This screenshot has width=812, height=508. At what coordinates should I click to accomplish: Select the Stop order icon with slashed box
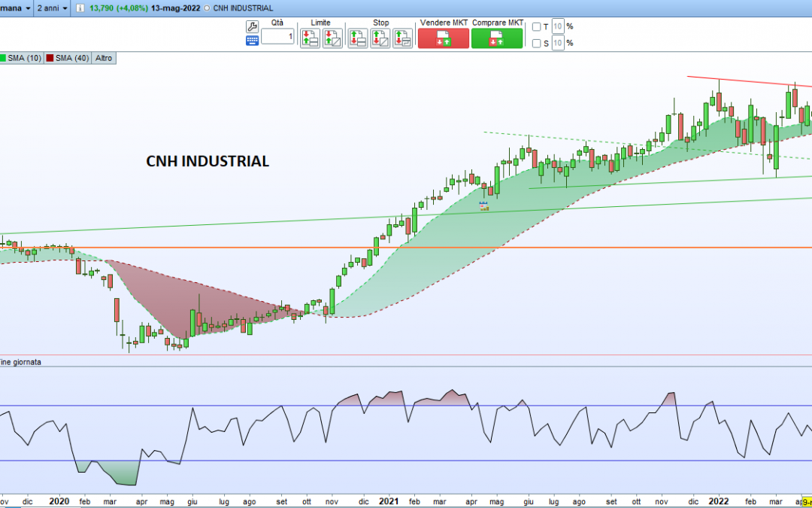[380, 38]
